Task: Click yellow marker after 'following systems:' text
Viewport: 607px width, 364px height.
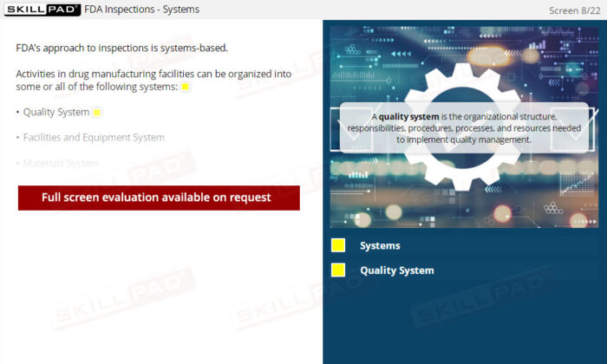Action: point(186,87)
